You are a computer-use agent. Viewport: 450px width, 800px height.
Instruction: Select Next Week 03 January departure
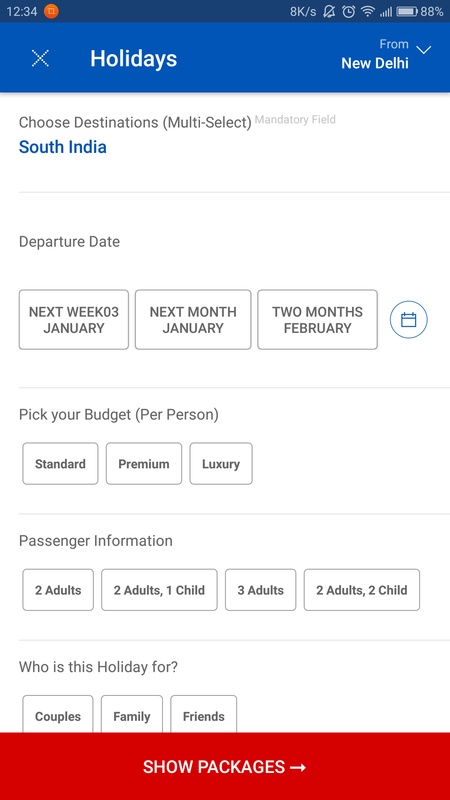click(73, 320)
